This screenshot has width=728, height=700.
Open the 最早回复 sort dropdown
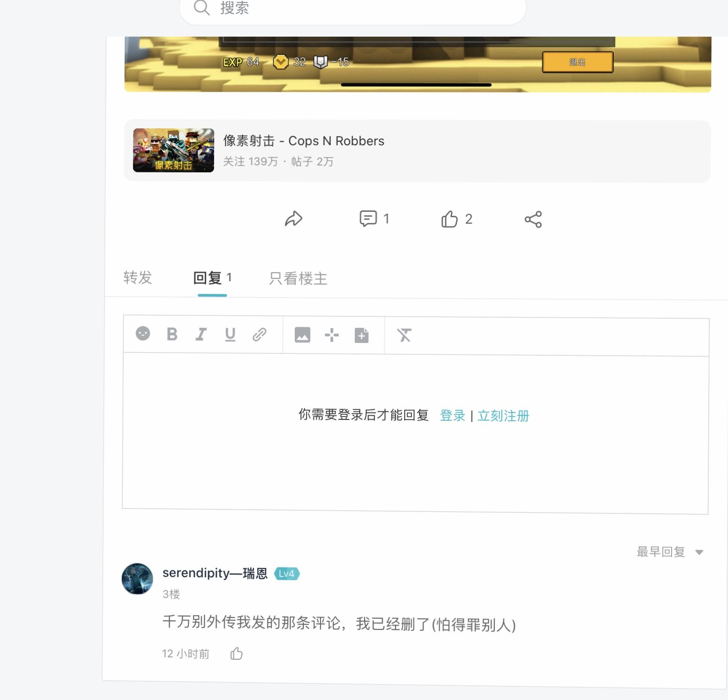tap(669, 552)
